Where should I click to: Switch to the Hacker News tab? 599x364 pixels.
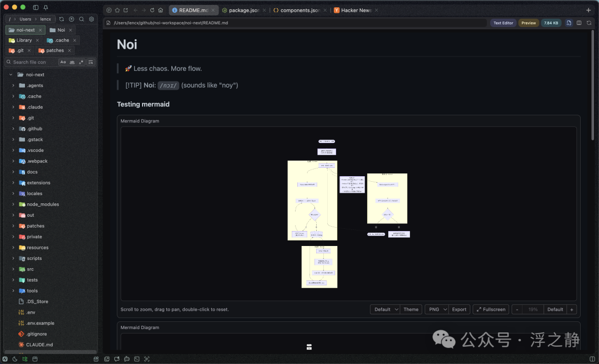[x=356, y=11]
